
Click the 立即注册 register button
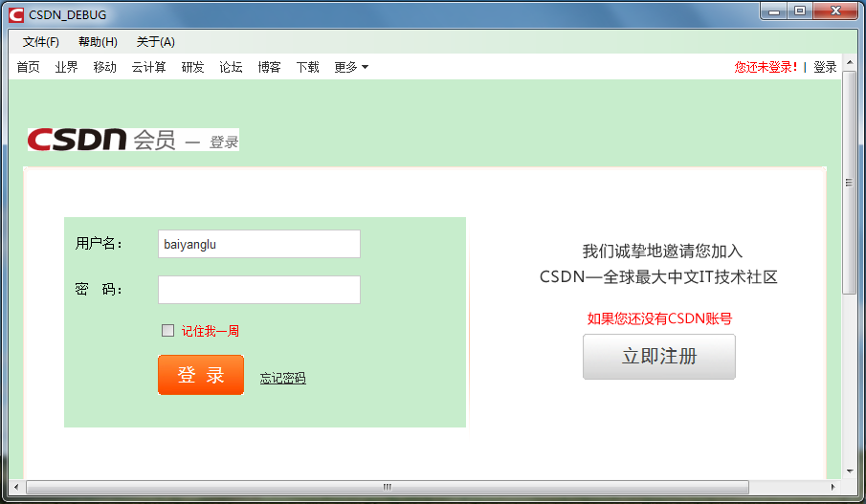[659, 357]
